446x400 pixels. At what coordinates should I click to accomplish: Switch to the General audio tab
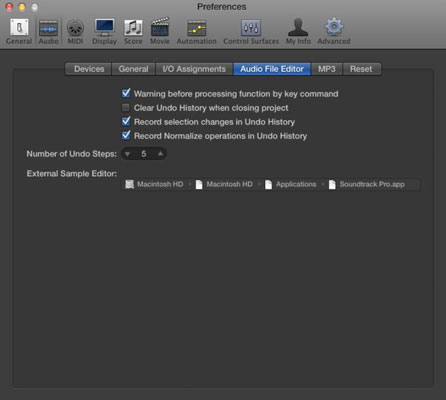tap(133, 69)
